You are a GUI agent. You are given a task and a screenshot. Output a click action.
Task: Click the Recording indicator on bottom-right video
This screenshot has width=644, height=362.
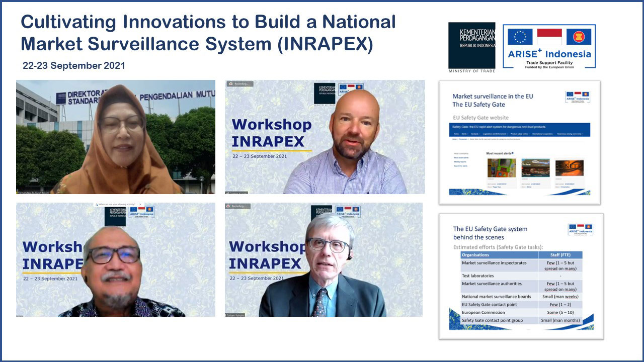[x=238, y=206]
